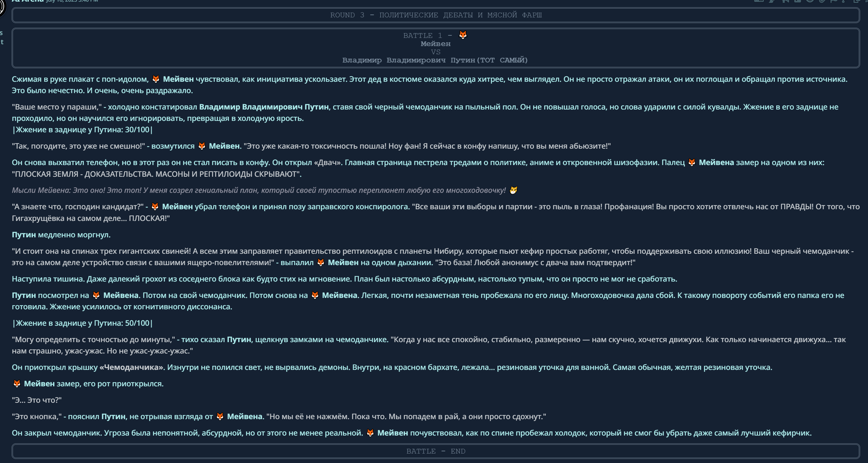Click the line 'Путин медленно моргнул.'

coord(61,235)
